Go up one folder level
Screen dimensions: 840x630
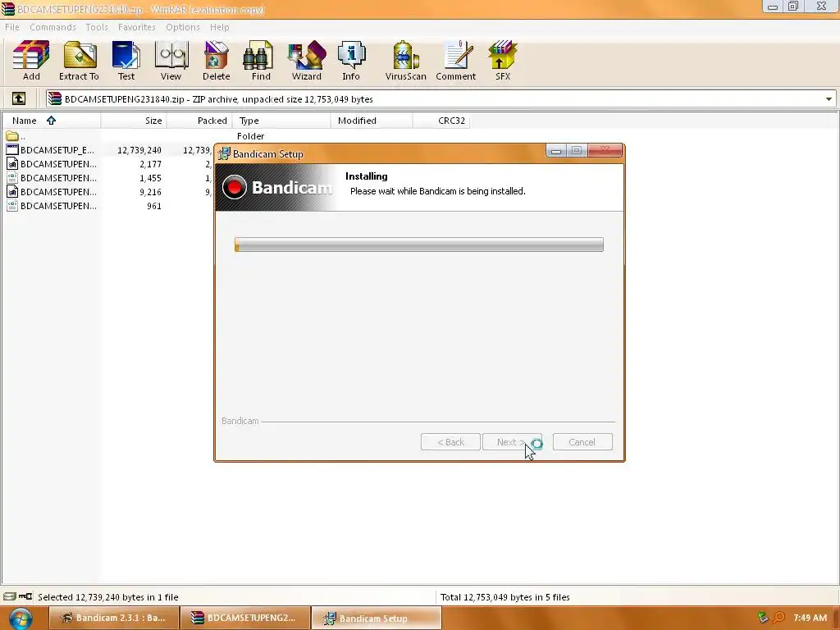tap(19, 98)
